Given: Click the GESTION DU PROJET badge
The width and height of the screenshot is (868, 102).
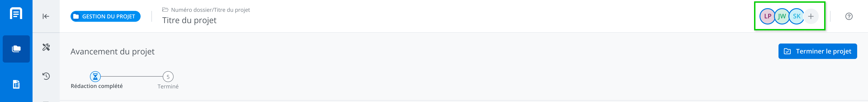Looking at the screenshot, I should click(x=105, y=16).
